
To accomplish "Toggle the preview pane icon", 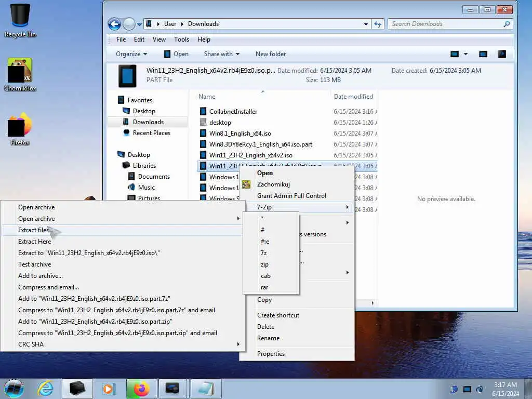I will 483,54.
